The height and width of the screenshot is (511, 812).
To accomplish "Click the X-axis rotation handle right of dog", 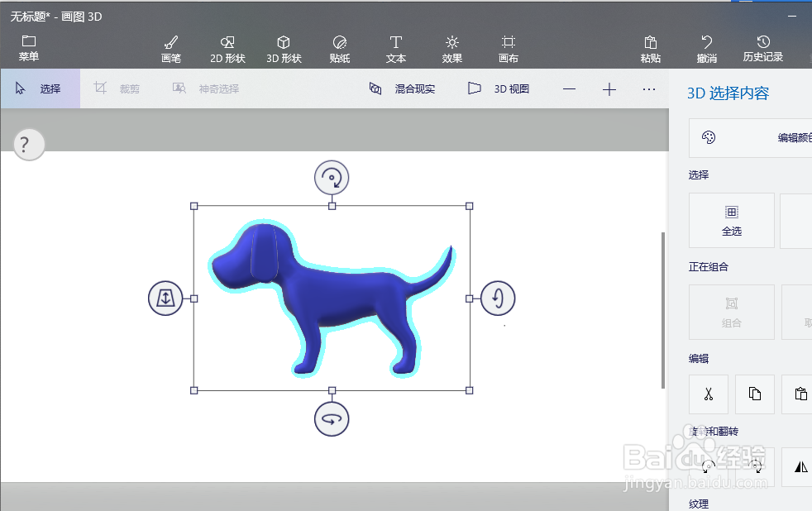I will [x=498, y=298].
